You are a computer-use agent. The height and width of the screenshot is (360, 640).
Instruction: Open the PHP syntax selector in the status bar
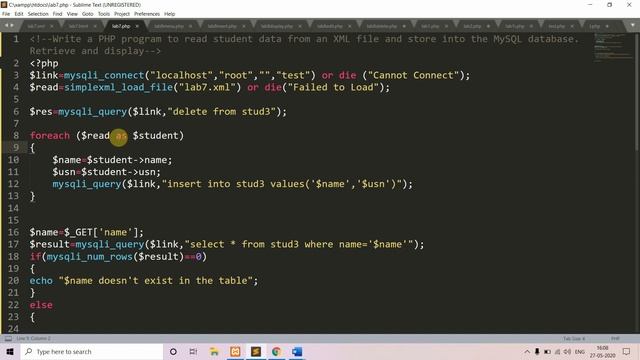pos(615,339)
